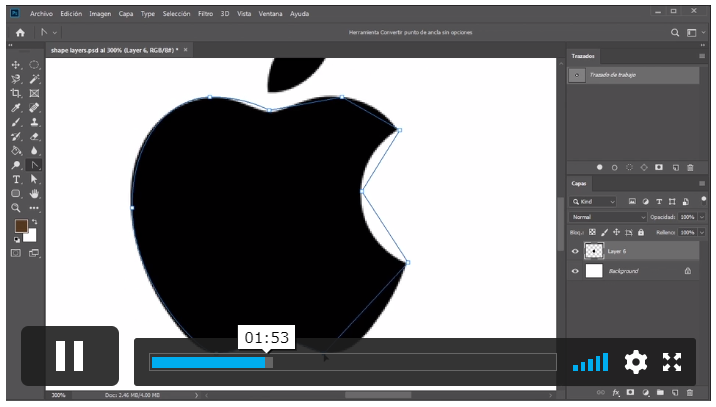Click the foreground brown color swatch
This screenshot has width=716, height=407.
[21, 226]
